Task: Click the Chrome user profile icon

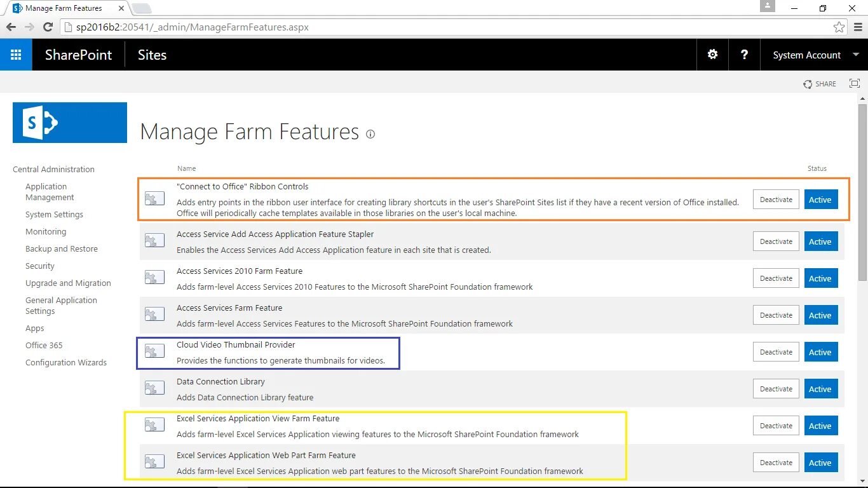Action: (x=768, y=6)
